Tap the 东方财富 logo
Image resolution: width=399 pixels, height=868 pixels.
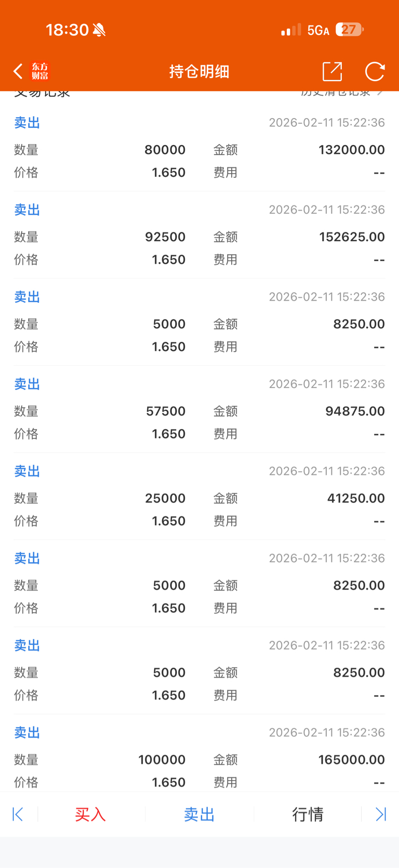point(40,71)
